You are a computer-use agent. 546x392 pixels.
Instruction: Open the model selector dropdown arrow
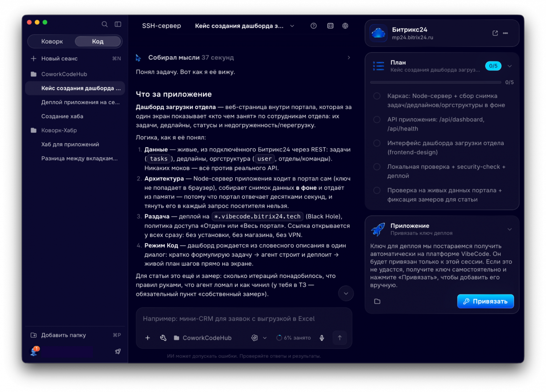click(265, 338)
